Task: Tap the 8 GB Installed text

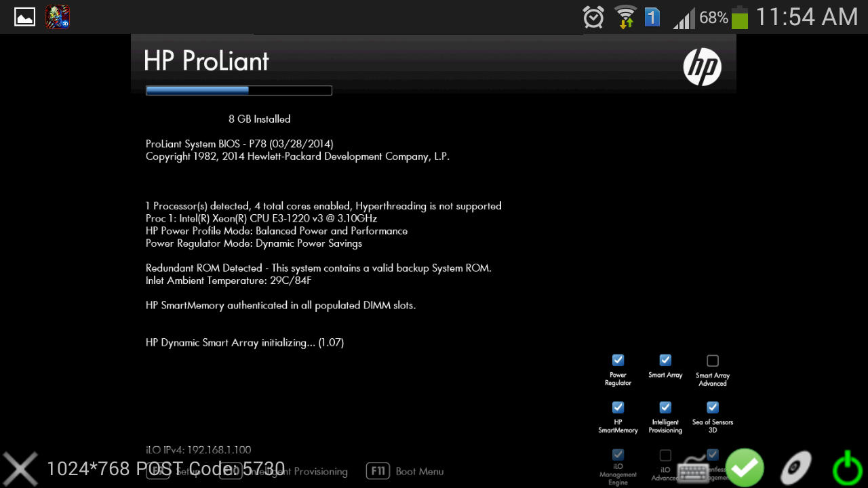Action: coord(259,119)
